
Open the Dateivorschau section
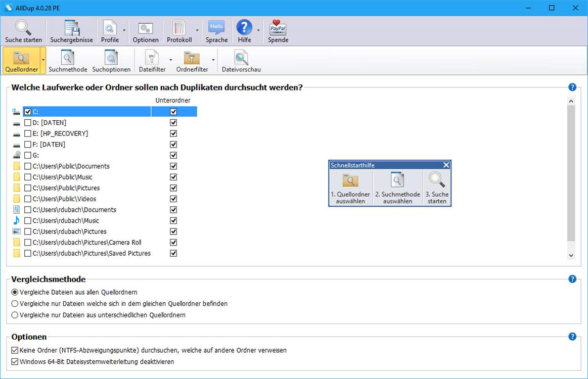[x=241, y=61]
